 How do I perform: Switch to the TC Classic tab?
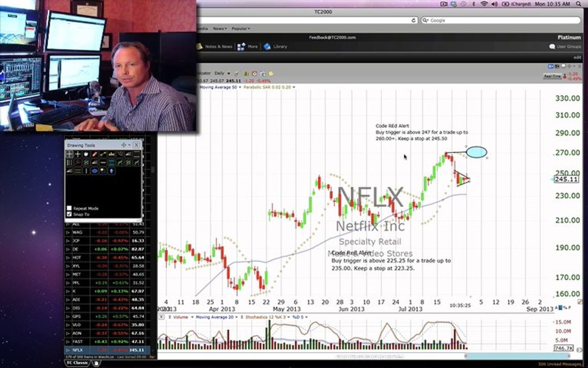click(77, 363)
